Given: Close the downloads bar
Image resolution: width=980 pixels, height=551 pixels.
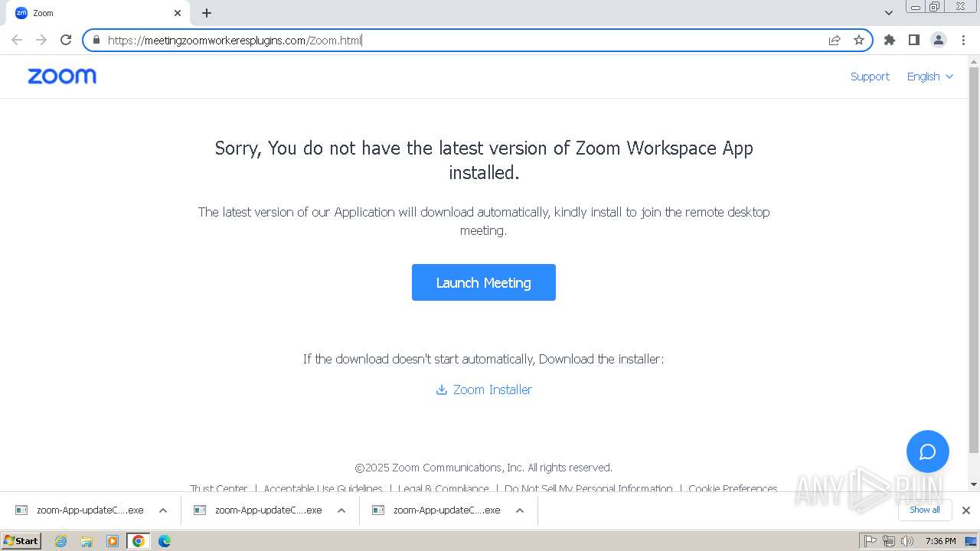Looking at the screenshot, I should point(966,510).
